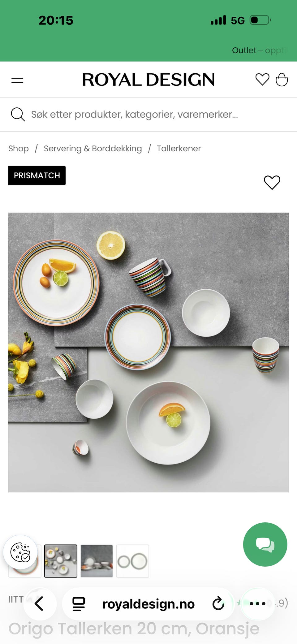
Task: Open the green chat bubble
Action: pos(265,544)
